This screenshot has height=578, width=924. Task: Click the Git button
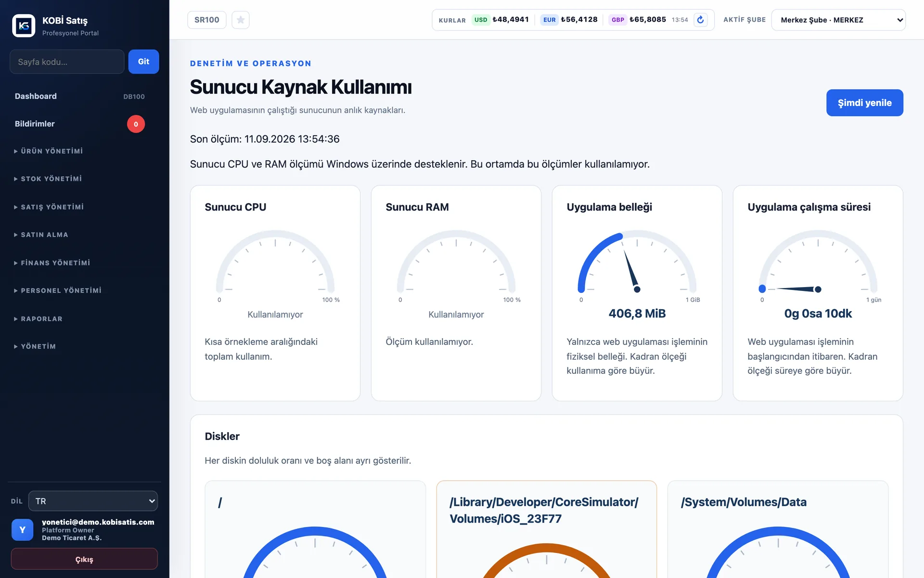click(143, 62)
